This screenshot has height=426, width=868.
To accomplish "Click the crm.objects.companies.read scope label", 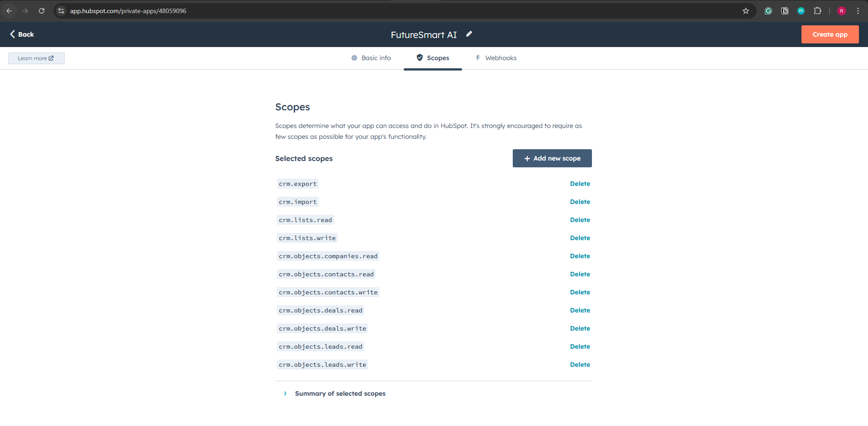I will (328, 256).
